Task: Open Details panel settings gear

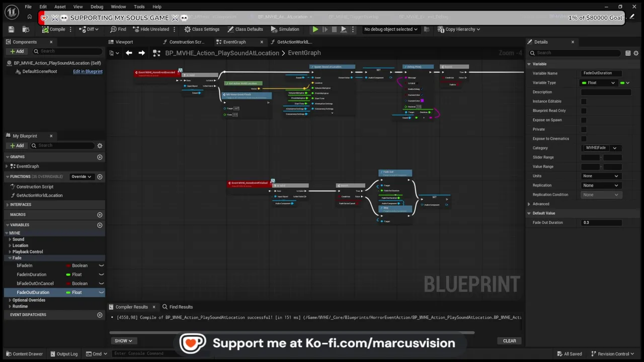Action: [x=636, y=53]
